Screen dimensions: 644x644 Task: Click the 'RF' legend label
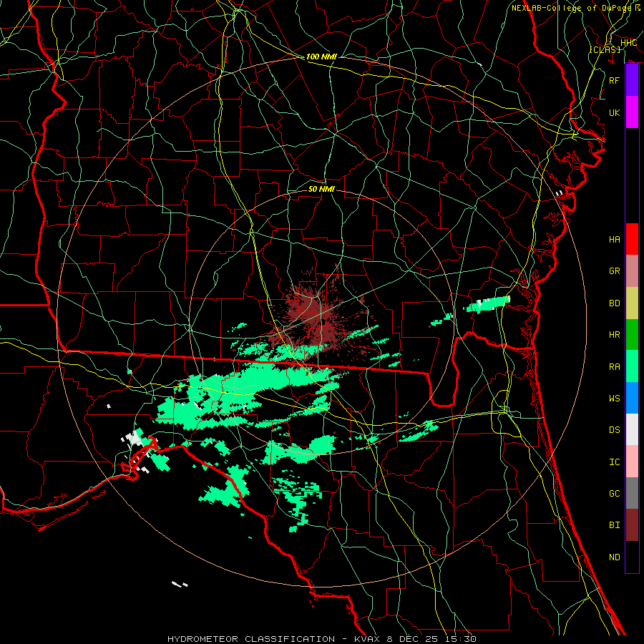pyautogui.click(x=615, y=80)
